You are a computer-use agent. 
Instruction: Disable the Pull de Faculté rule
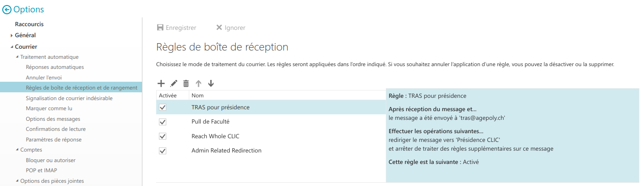tap(163, 122)
